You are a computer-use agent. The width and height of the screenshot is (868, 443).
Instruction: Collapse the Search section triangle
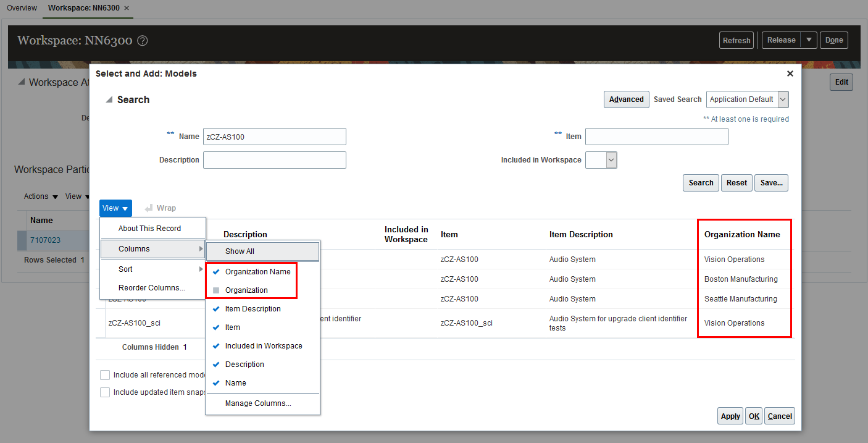[x=109, y=99]
